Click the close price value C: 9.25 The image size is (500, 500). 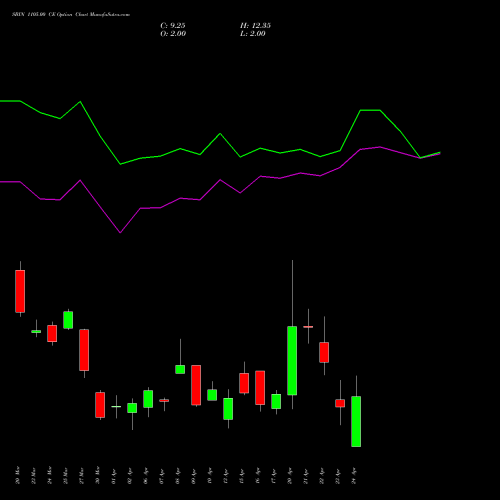[173, 26]
